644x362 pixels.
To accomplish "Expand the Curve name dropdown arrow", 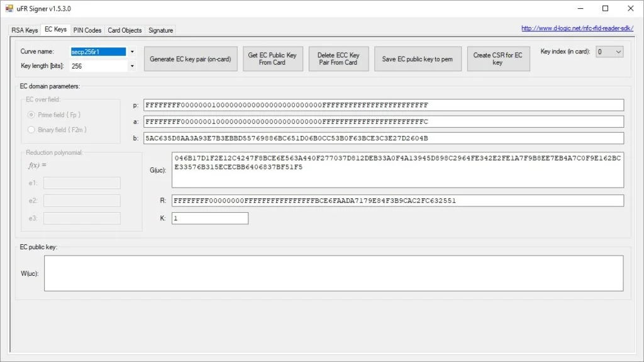I will [x=132, y=52].
